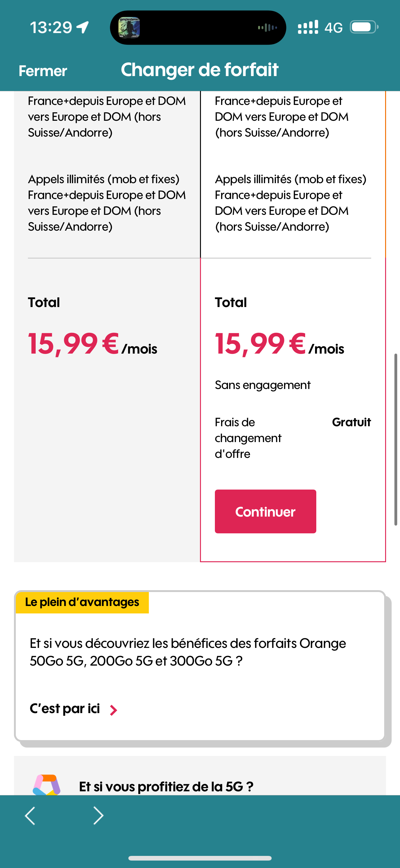Tap the Le plein d'avantages yellow tag
The image size is (400, 868).
pos(82,602)
